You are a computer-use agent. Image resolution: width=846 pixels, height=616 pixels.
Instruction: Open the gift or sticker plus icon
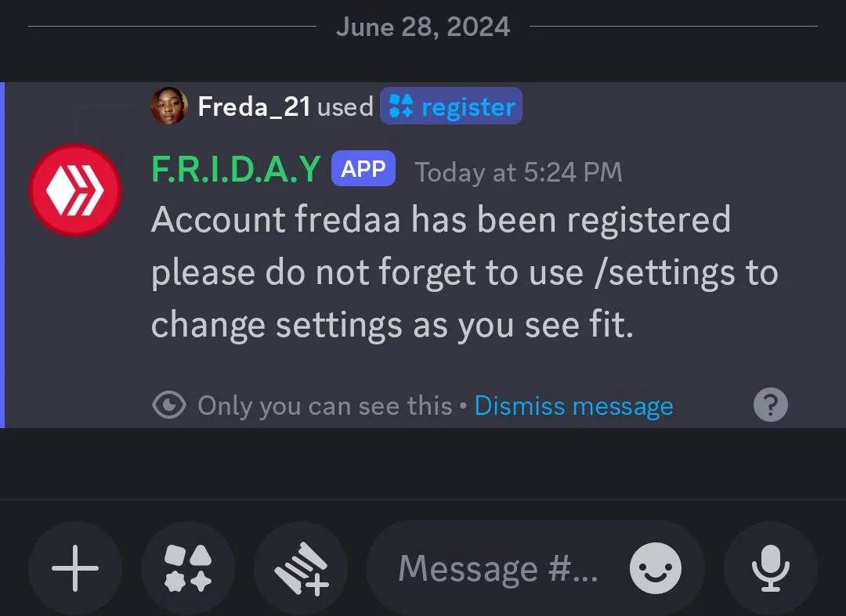point(301,568)
